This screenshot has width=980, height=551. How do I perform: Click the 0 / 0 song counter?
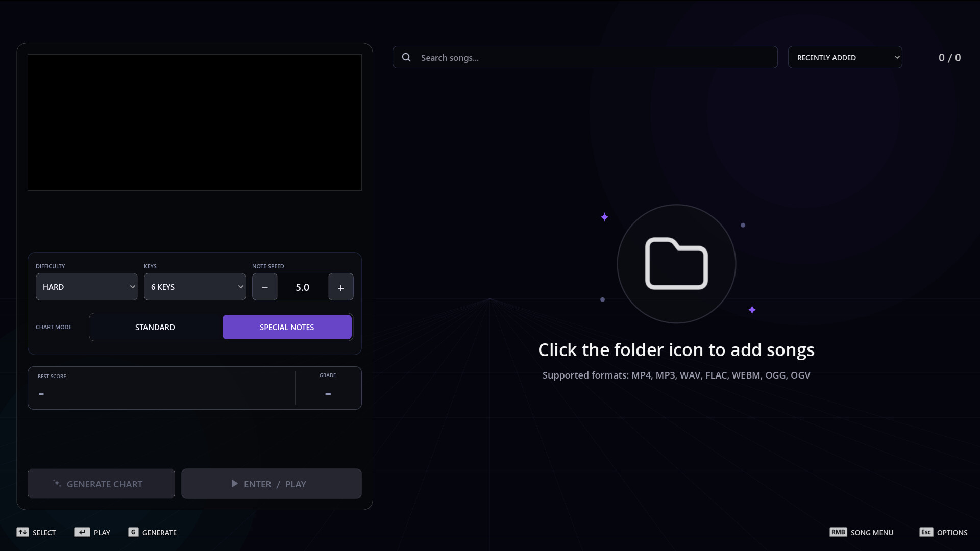coord(949,58)
